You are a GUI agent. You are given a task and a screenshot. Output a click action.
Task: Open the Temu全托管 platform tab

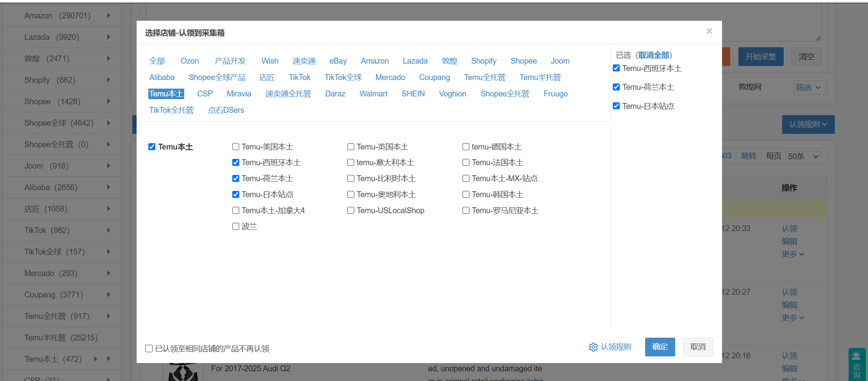485,77
